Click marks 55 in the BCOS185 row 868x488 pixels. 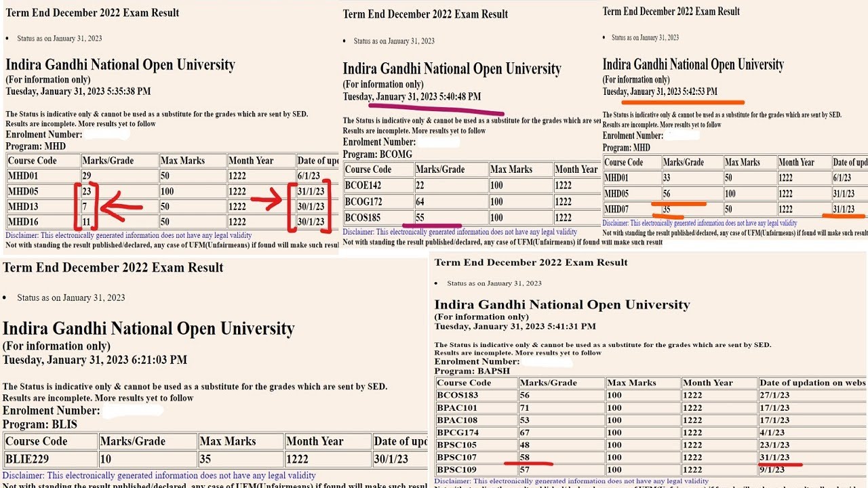click(420, 218)
